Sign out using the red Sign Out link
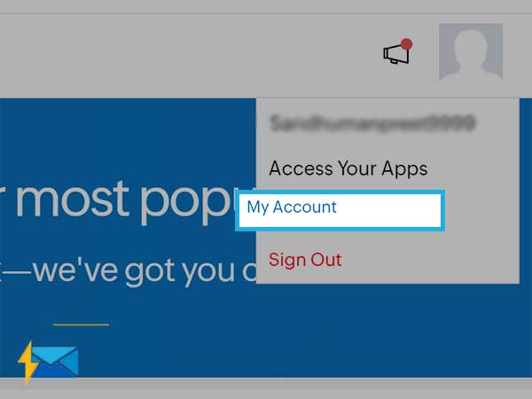Viewport: 532px width, 399px height. pyautogui.click(x=305, y=260)
